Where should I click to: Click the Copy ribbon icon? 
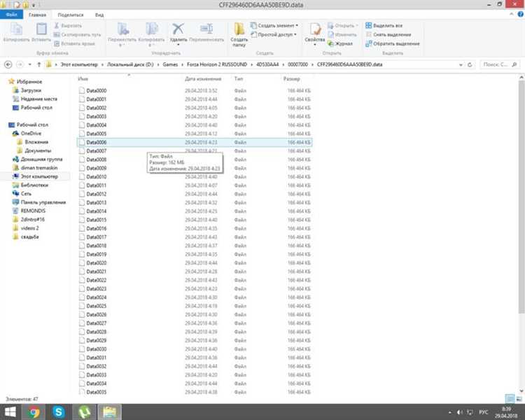[16, 32]
